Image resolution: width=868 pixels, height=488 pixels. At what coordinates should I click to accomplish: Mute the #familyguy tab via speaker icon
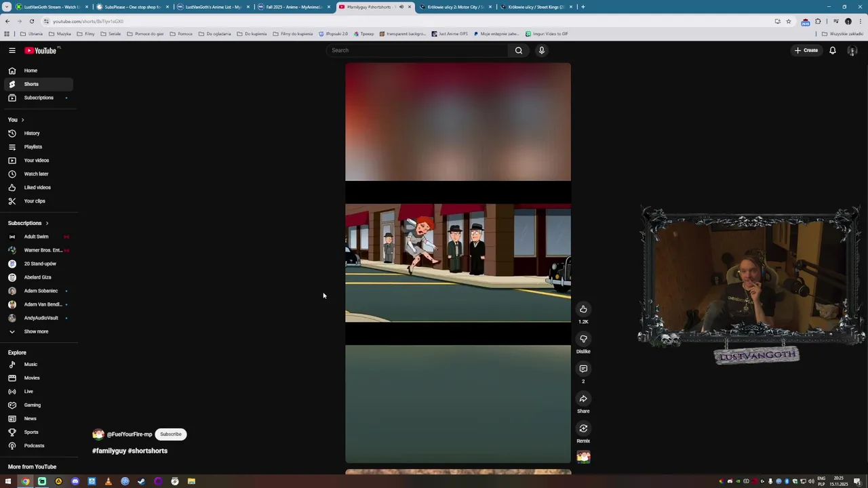tap(401, 7)
